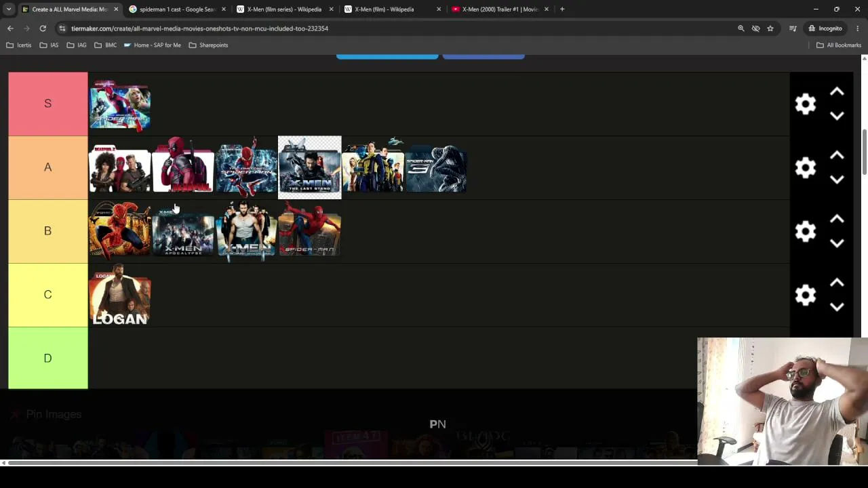Open the media control icon in toolbar

point(793,28)
